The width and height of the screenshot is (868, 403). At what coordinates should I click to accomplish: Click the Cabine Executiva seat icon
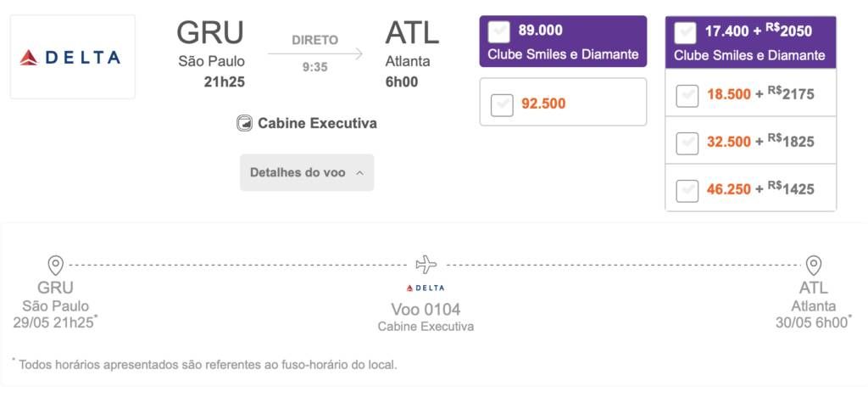click(x=245, y=123)
